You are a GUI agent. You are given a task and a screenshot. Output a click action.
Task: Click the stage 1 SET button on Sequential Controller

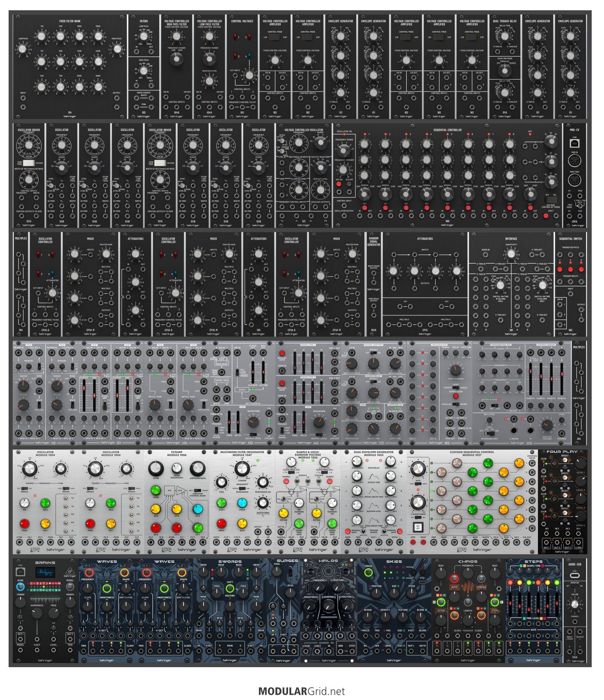tap(364, 207)
